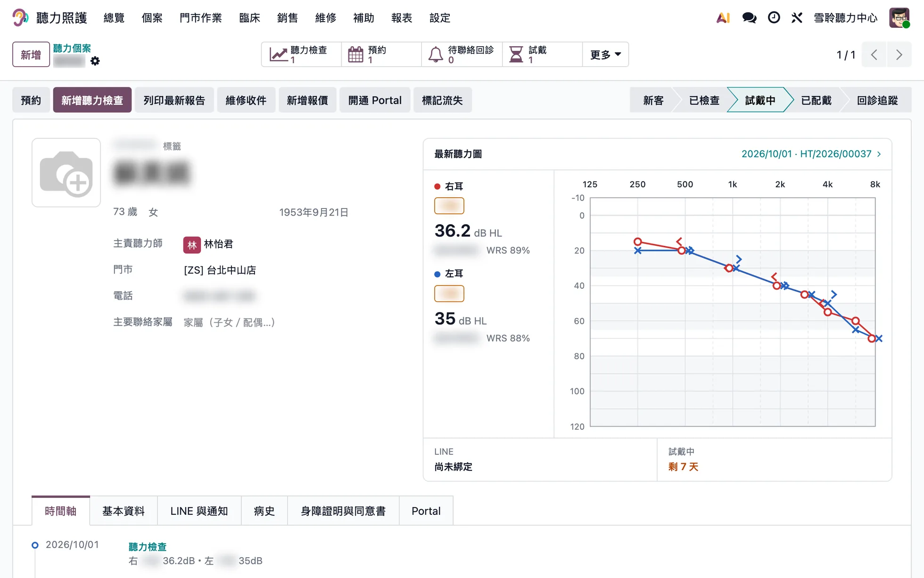This screenshot has height=578, width=924.
Task: Click 剩 7 天 trial status
Action: tap(683, 467)
